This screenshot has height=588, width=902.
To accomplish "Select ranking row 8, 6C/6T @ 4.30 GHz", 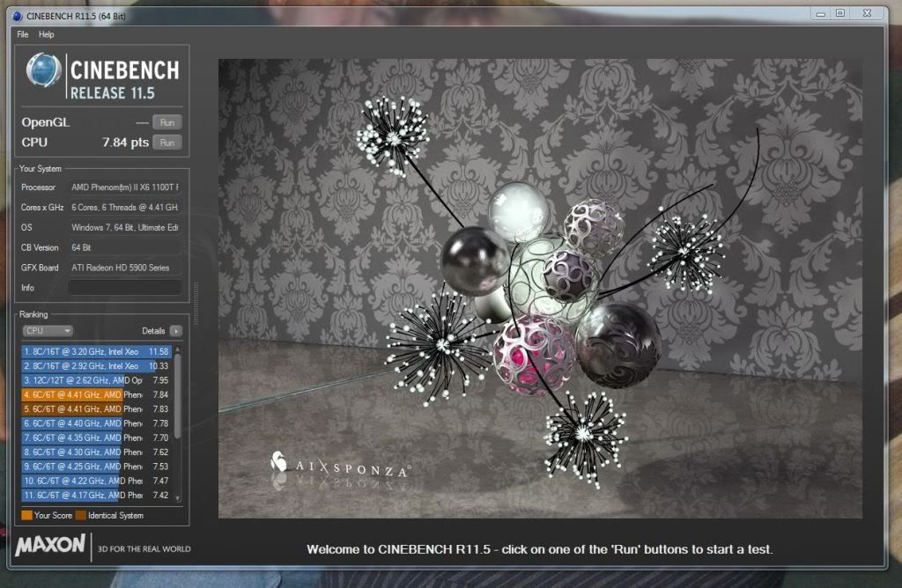I will click(x=97, y=452).
